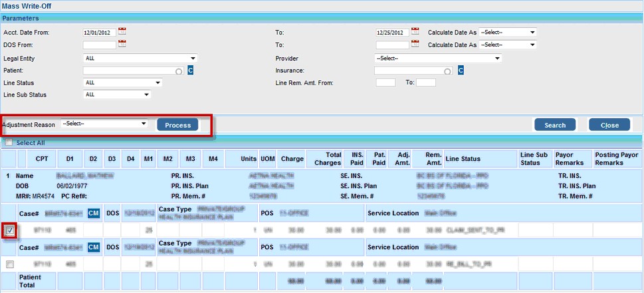Open the Legal Entity dropdown
644x293 pixels.
tap(123, 58)
